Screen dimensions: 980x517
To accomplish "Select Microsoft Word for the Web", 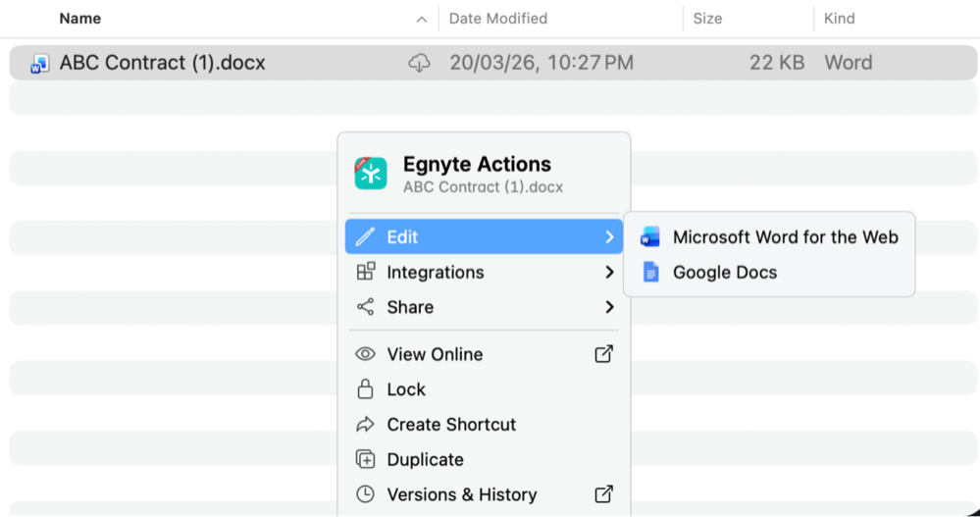I will click(x=769, y=237).
